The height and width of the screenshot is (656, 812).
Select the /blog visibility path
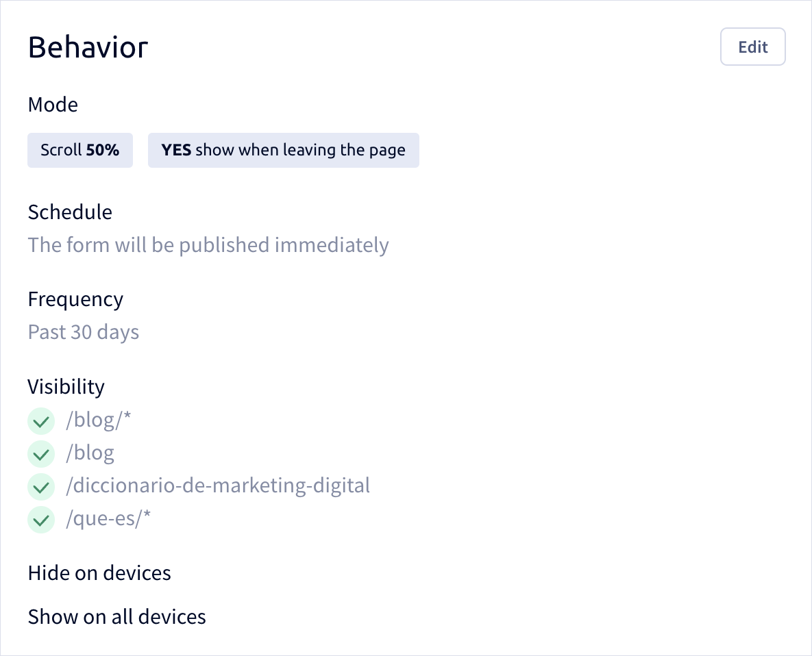[x=90, y=453]
